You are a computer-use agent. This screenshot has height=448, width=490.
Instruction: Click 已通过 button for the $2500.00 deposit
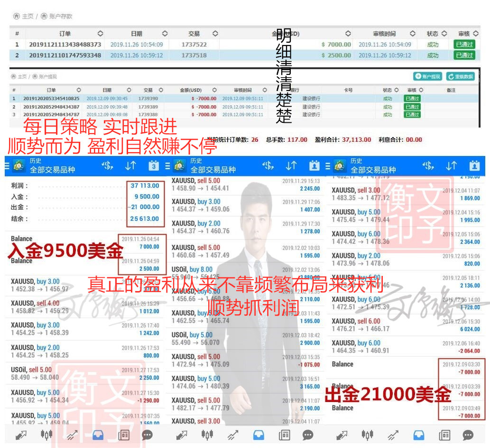(x=464, y=55)
